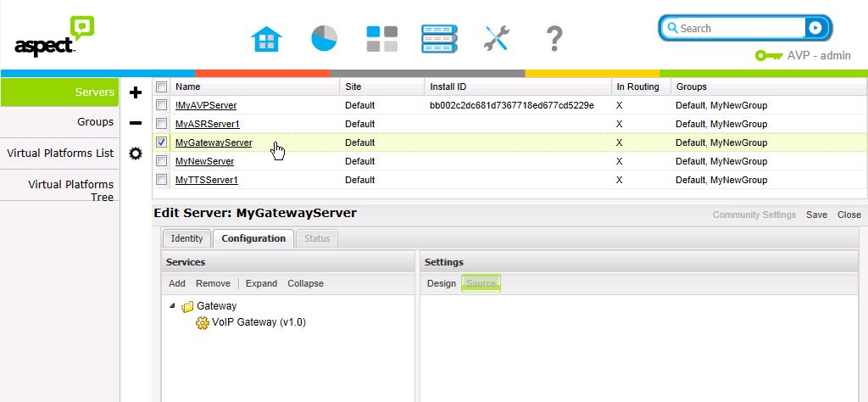The height and width of the screenshot is (402, 868).
Task: Click the minus icon to remove server
Action: 135,123
